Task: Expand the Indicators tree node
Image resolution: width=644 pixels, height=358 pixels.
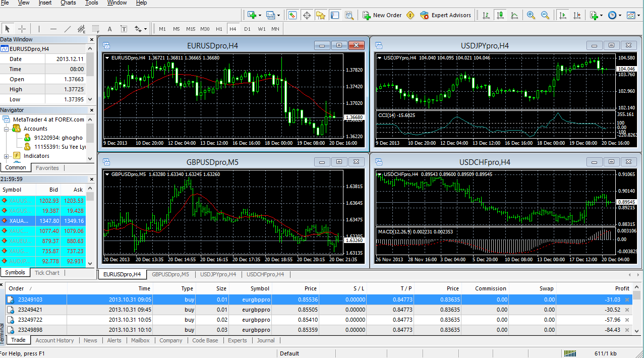Action: [6, 156]
